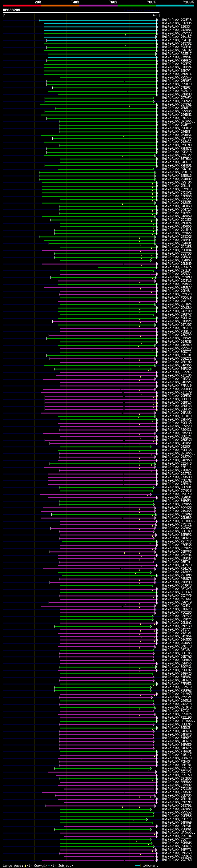Image resolution: width=197 pixels, height=868 pixels.
Task: Select hit label UniRef100_B2G334
Action: [x=177, y=26]
